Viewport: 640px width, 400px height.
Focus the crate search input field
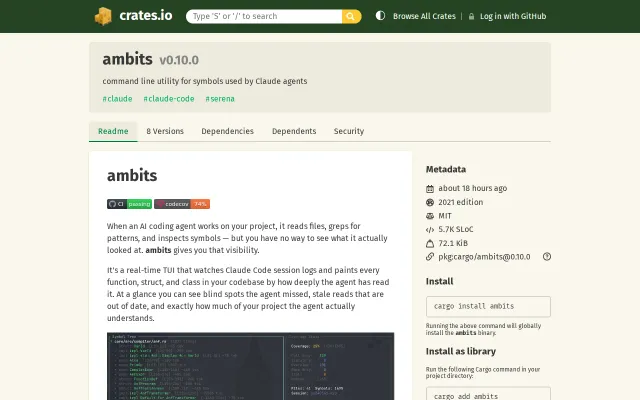(264, 16)
